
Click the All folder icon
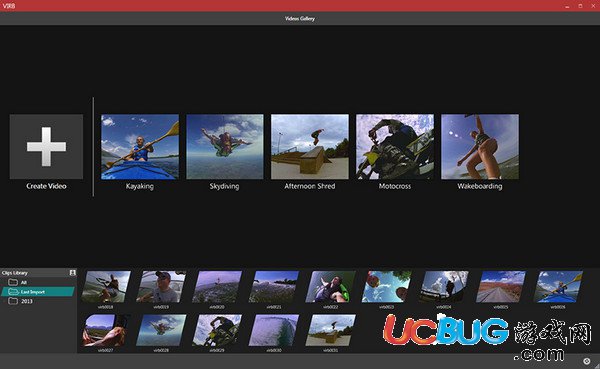(x=13, y=282)
